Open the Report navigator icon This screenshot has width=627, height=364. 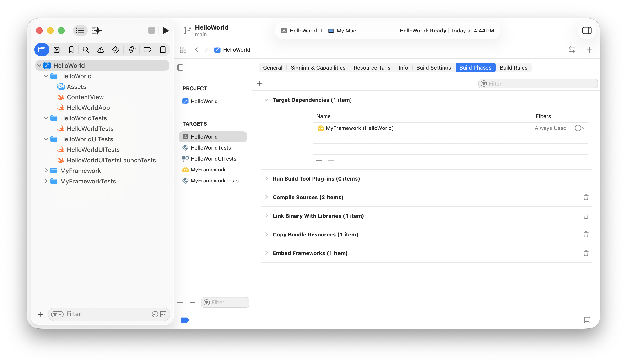pos(163,50)
